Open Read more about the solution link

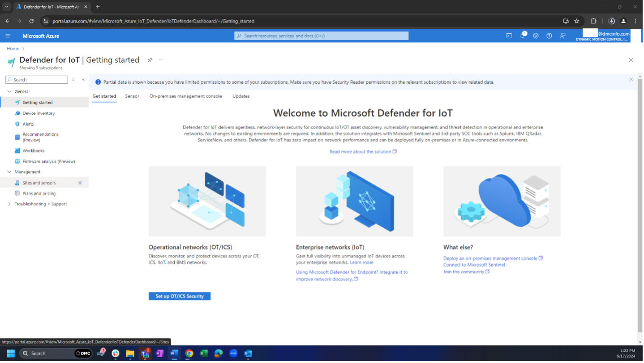pyautogui.click(x=363, y=152)
